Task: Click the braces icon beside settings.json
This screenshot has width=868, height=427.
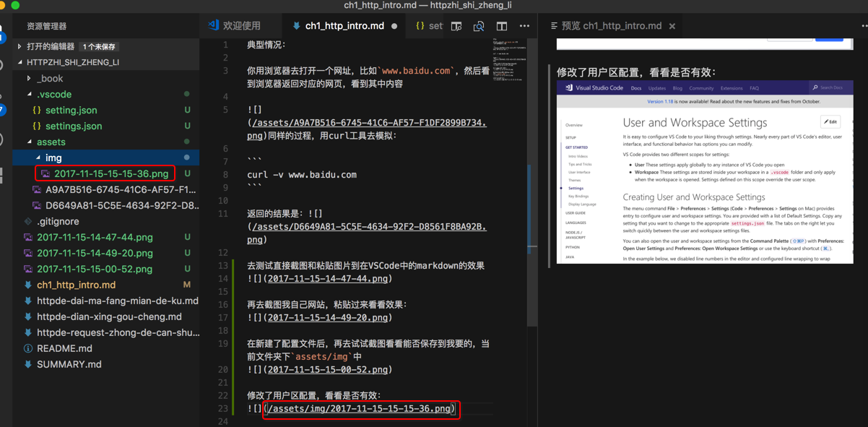Action: 37,126
